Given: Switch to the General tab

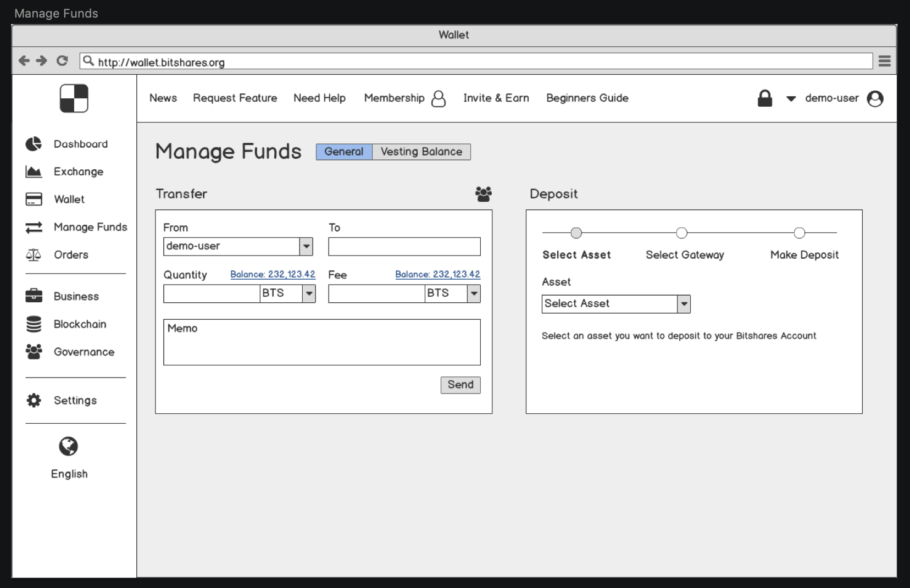Looking at the screenshot, I should point(344,152).
